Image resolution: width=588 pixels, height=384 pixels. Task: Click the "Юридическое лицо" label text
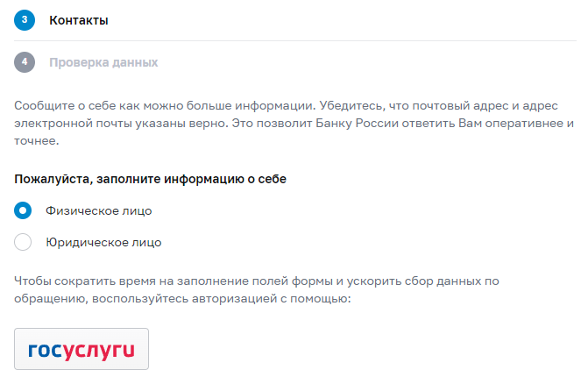point(103,242)
